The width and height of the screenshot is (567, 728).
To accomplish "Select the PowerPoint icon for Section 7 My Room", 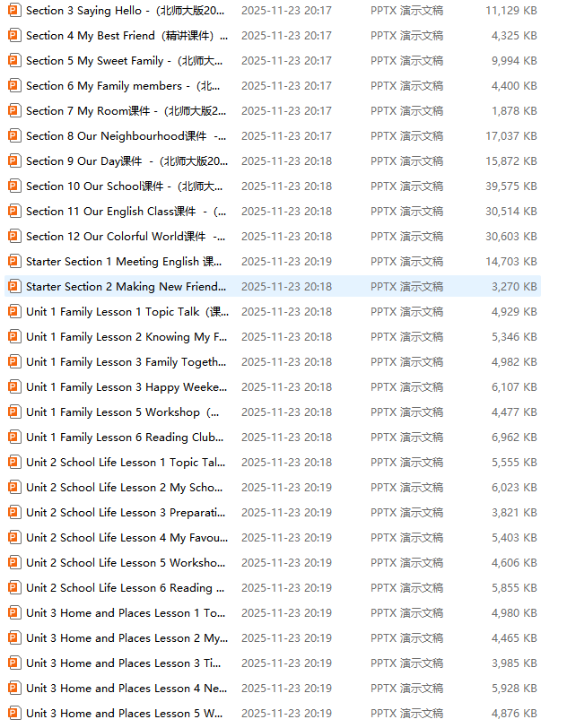I will pos(13,111).
